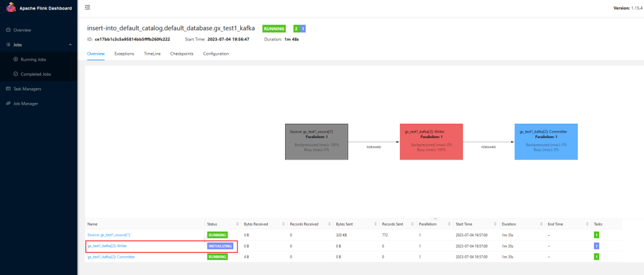
Task: Click the job title insert-into_default_catalog
Action: (171, 29)
